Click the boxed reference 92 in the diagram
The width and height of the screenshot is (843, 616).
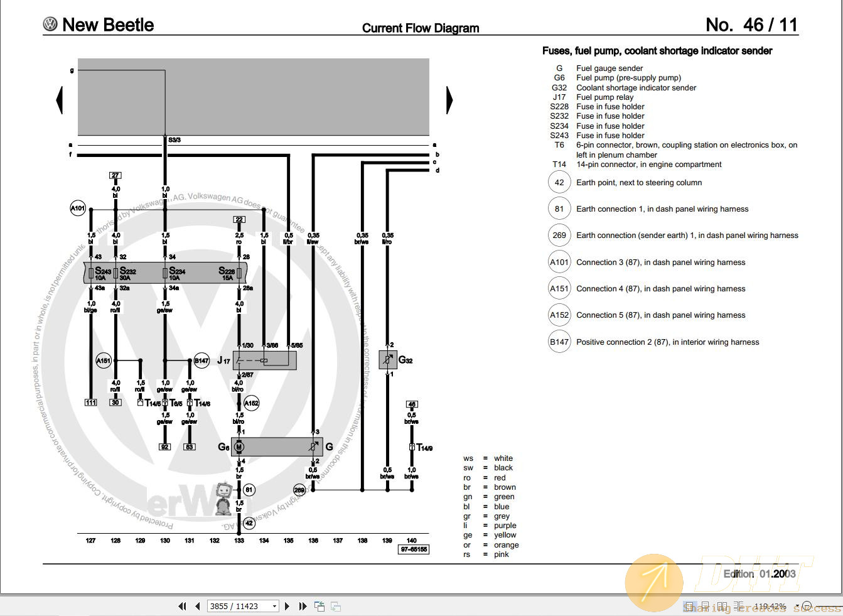click(165, 447)
